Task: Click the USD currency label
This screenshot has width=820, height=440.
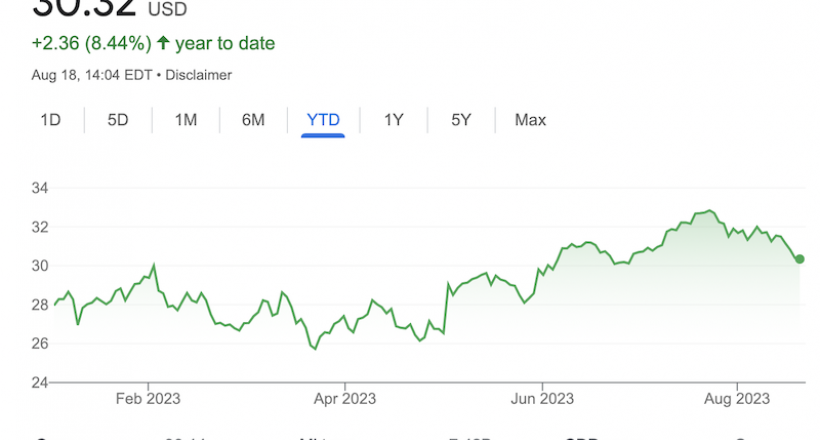Action: click(x=167, y=9)
